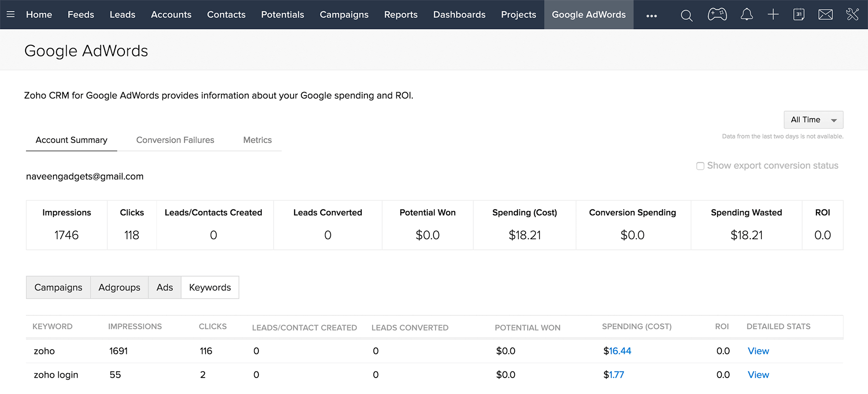The height and width of the screenshot is (394, 868).
Task: Click View link for zoho keyword
Action: pos(758,351)
